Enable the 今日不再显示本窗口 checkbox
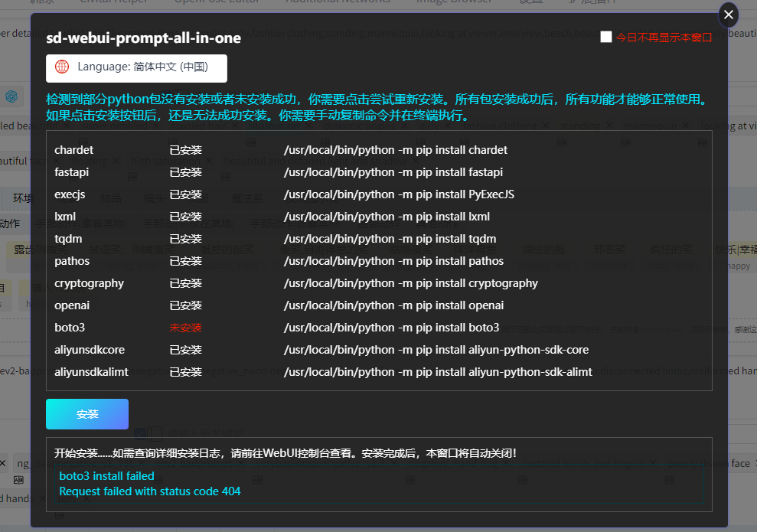This screenshot has height=532, width=757. (x=605, y=36)
